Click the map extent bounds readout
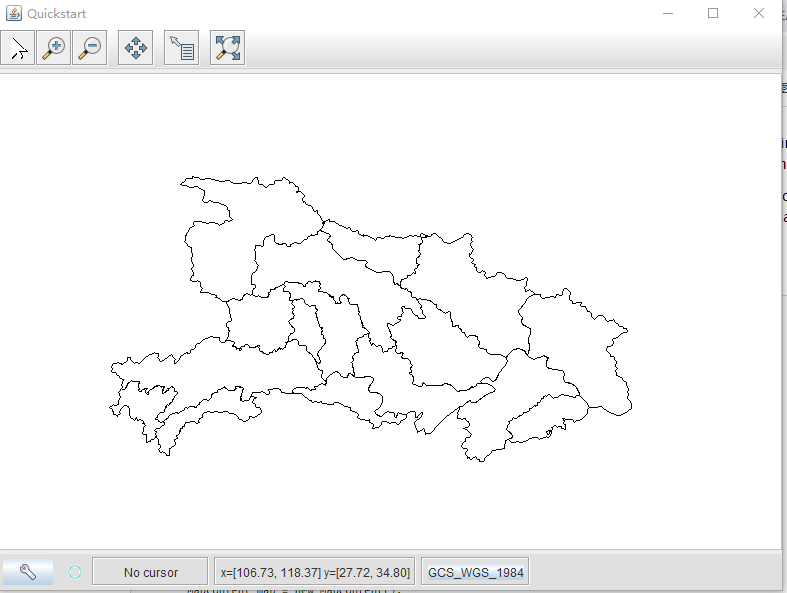 point(314,572)
